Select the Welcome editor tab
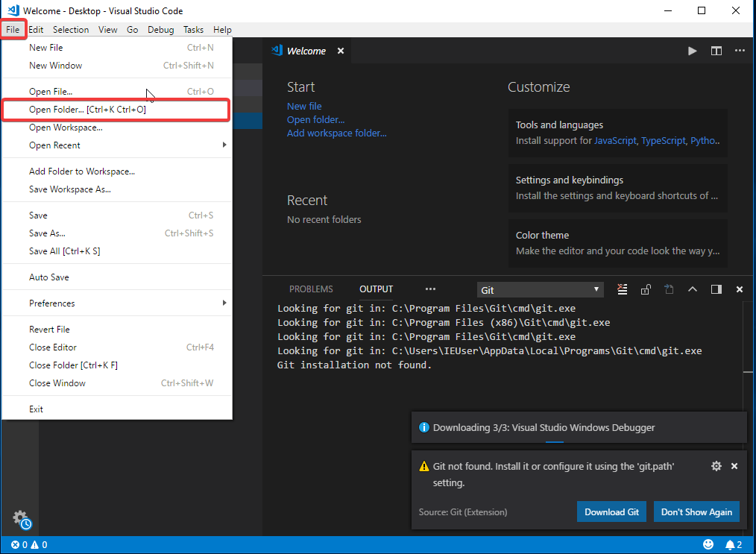Viewport: 756px width, 554px height. pyautogui.click(x=306, y=51)
